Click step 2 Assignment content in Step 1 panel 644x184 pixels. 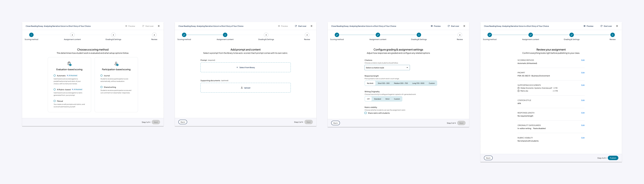72,35
